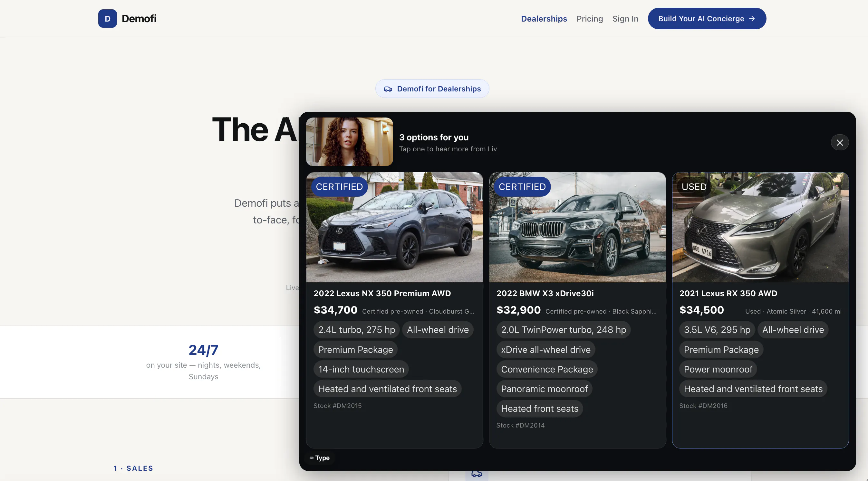Click CERTIFIED badge on Lexus NX card
This screenshot has width=868, height=481.
[339, 187]
